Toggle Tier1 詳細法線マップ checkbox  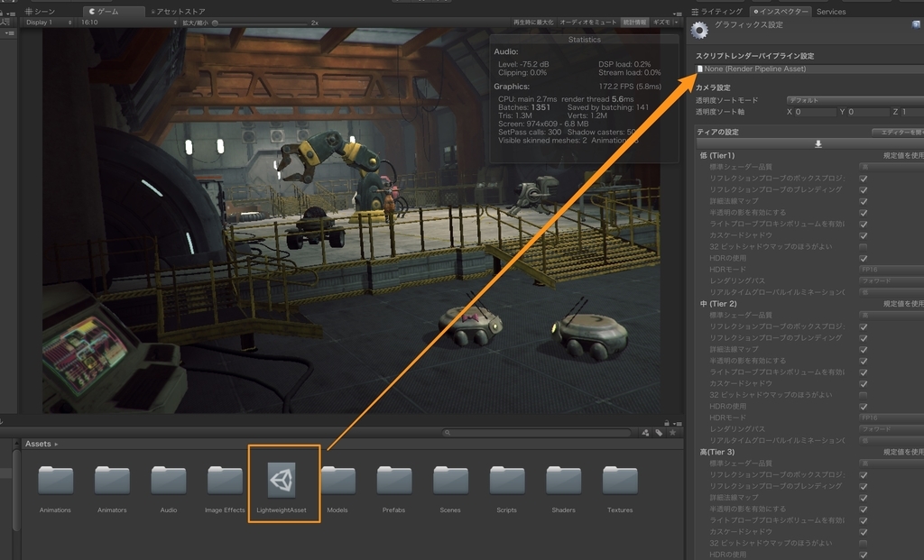point(864,201)
